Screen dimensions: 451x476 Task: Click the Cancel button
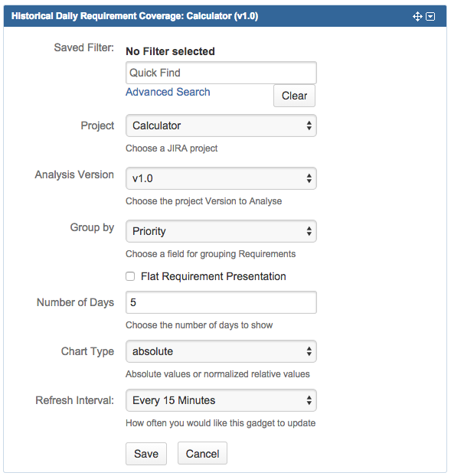202,454
